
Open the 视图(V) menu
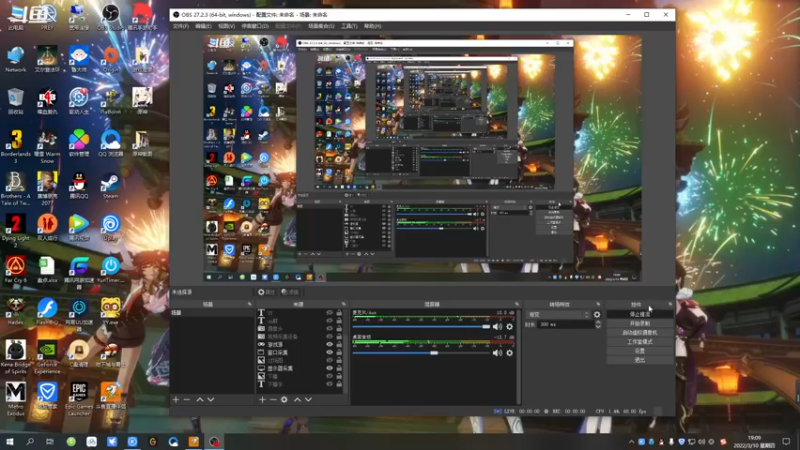[x=227, y=26]
